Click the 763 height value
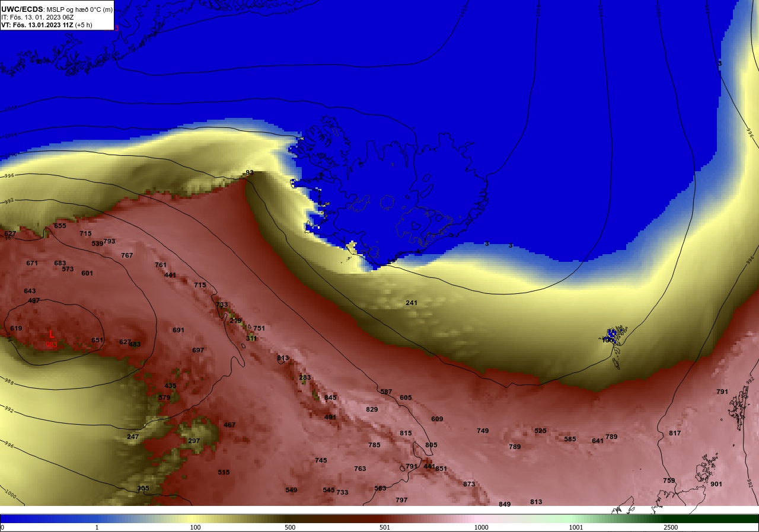 tap(360, 469)
